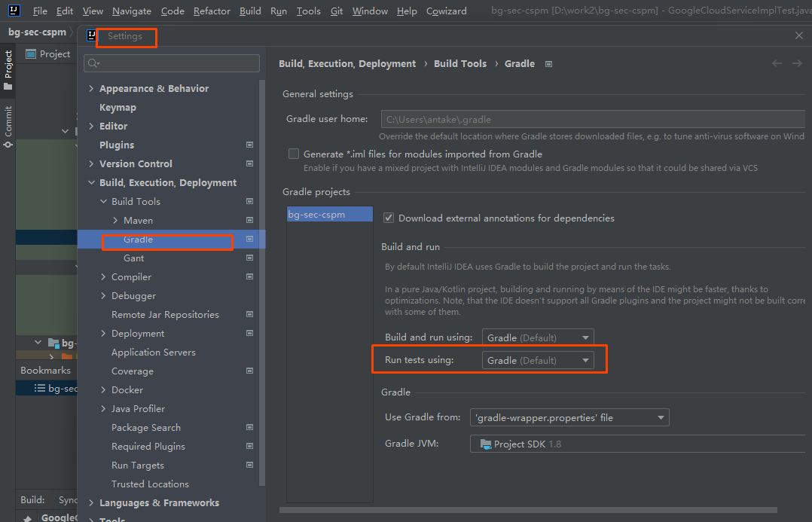Click the horizontal scrollbar under settings panel

[x=528, y=509]
